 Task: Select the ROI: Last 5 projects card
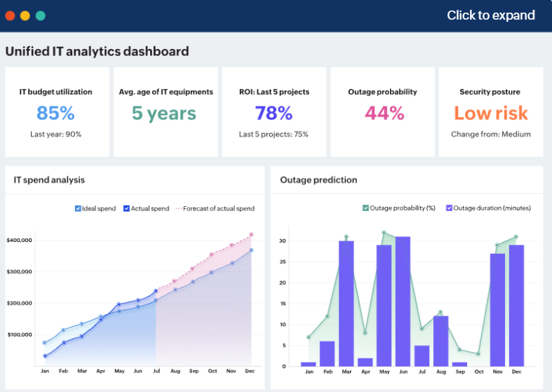[x=274, y=112]
